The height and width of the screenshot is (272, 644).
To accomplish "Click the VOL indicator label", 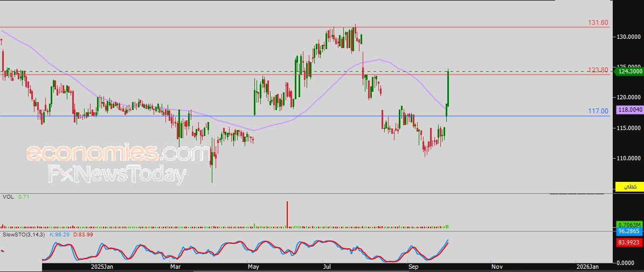I will [x=8, y=197].
